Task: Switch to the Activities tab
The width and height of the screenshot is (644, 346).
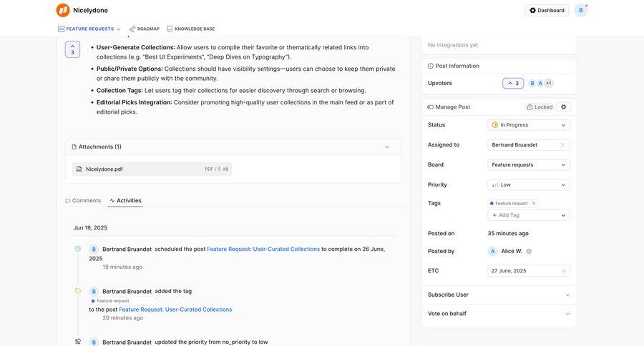Action: point(125,201)
